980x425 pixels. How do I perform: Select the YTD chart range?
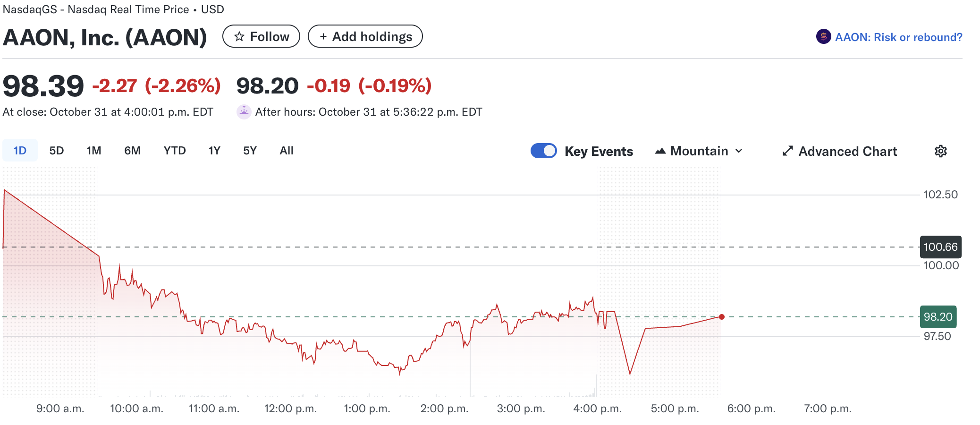175,150
